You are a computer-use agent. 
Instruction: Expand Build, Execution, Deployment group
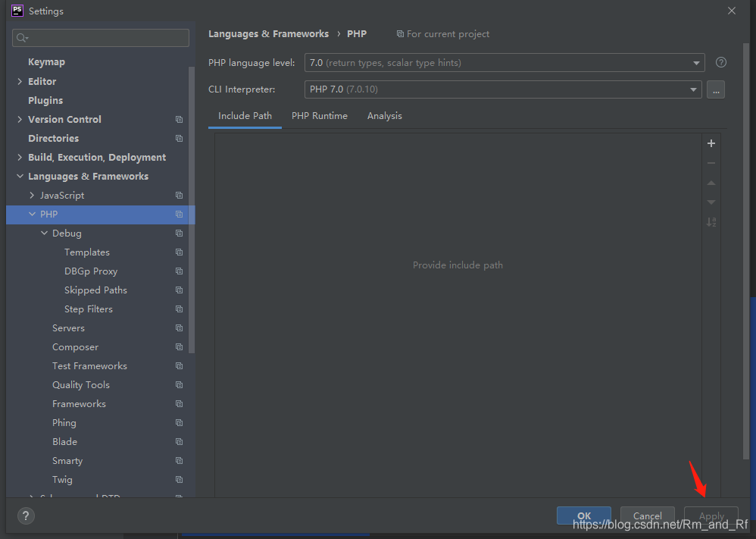[x=20, y=158]
